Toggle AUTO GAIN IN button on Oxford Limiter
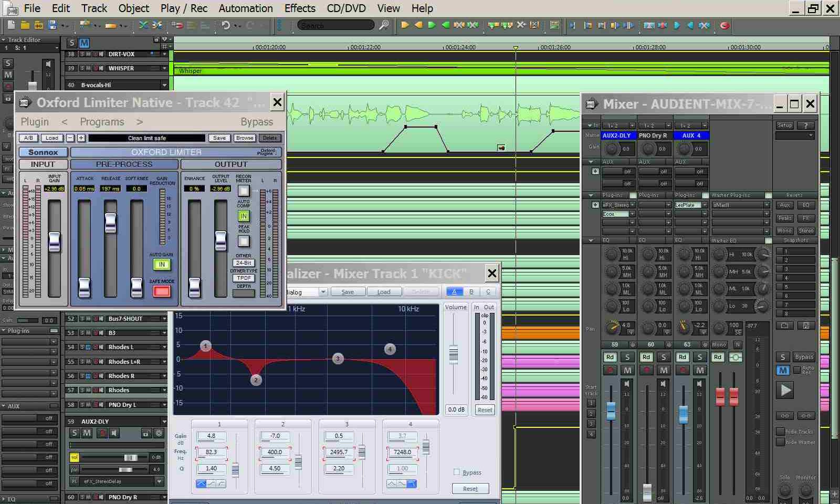 (x=162, y=265)
